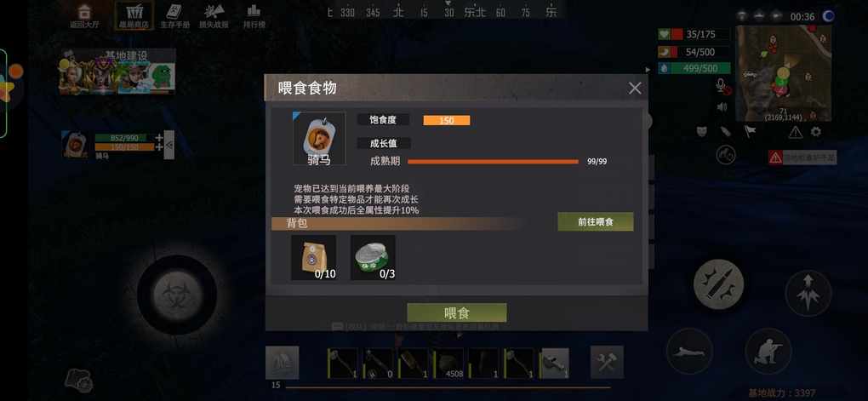The height and width of the screenshot is (401, 868).
Task: Collapse the pet status panel arrow
Action: coord(168,145)
